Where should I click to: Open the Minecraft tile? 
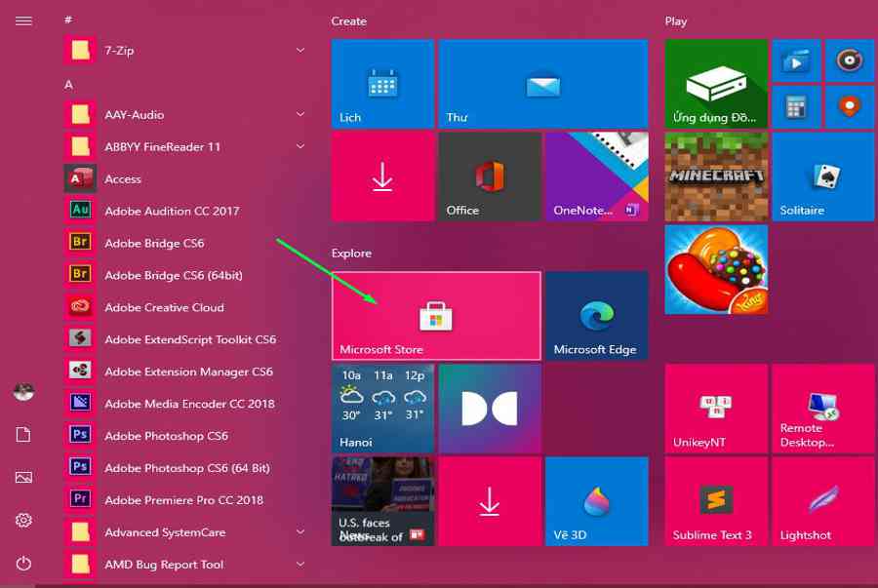(x=716, y=176)
